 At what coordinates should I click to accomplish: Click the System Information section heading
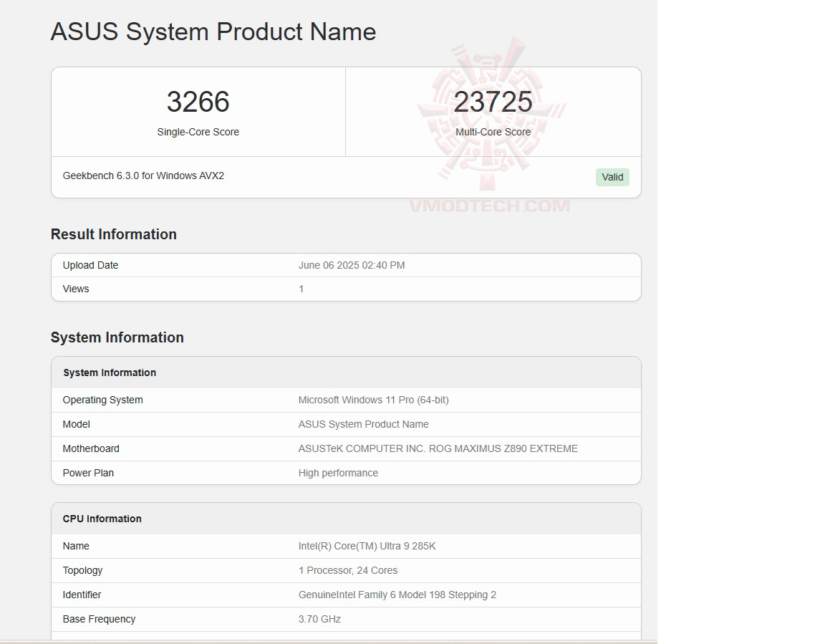(117, 337)
